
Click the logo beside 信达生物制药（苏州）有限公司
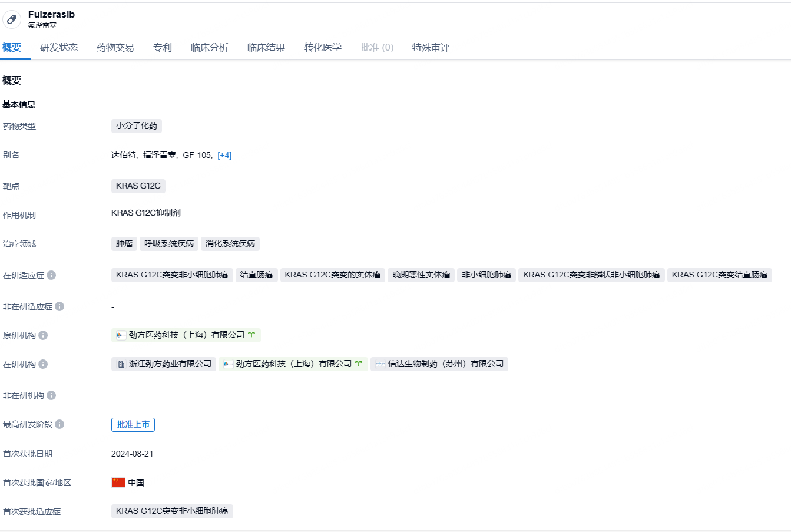[x=380, y=364]
